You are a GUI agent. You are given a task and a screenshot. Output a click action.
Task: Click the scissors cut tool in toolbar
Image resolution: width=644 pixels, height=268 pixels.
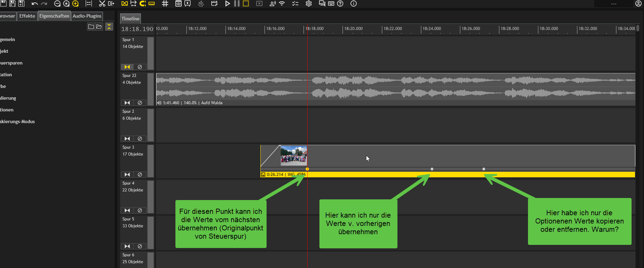point(102,4)
